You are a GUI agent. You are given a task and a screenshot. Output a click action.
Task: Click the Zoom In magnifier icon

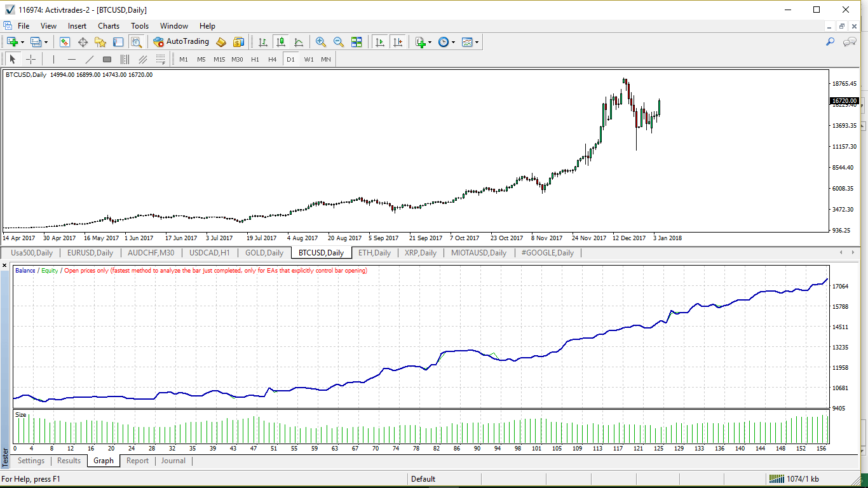tap(321, 42)
